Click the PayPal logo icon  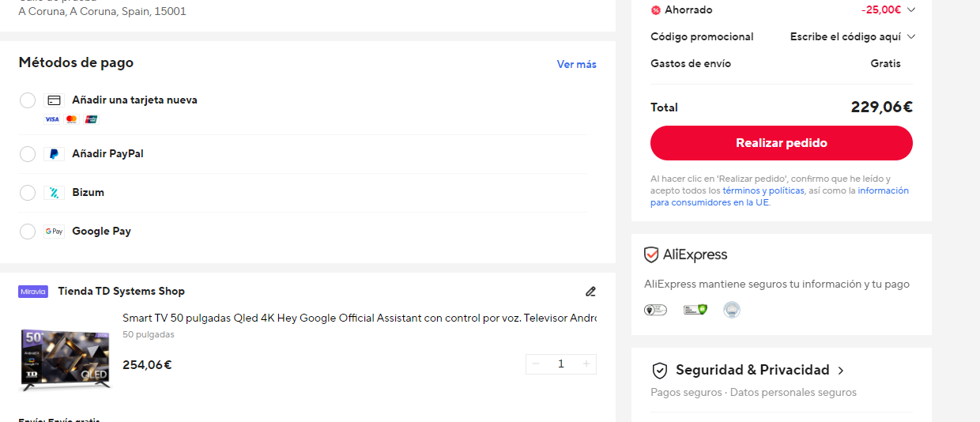point(54,154)
